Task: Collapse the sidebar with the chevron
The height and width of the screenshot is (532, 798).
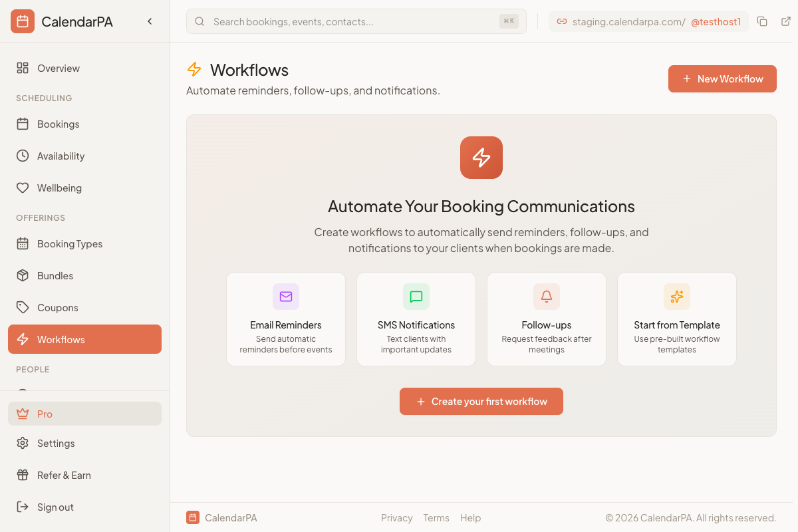Action: [150, 21]
